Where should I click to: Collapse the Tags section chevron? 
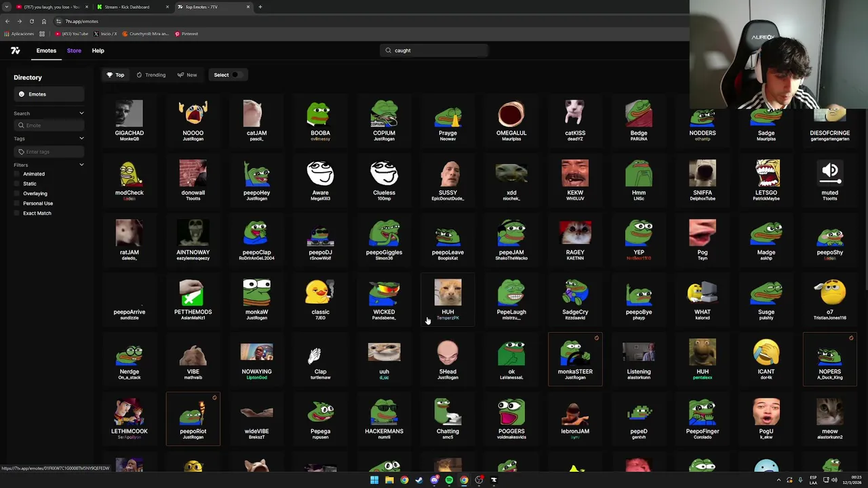81,138
